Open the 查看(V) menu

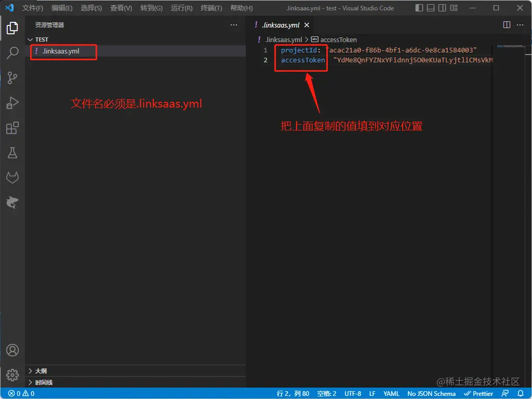(121, 8)
